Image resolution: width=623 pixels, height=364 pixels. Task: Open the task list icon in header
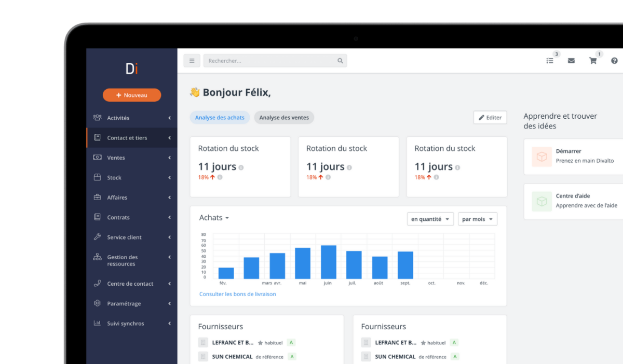550,61
